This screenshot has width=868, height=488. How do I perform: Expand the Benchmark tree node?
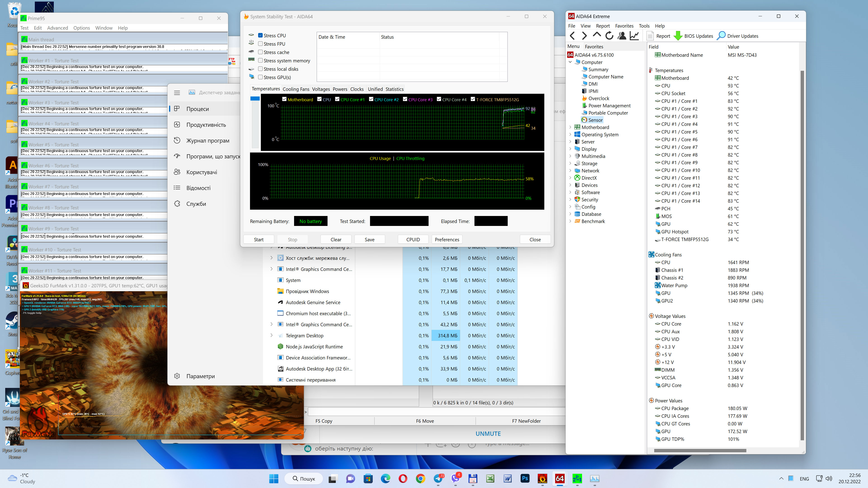point(570,221)
